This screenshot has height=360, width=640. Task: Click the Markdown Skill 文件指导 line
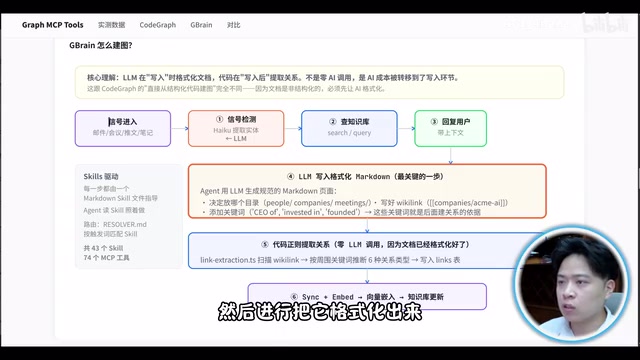click(x=120, y=198)
